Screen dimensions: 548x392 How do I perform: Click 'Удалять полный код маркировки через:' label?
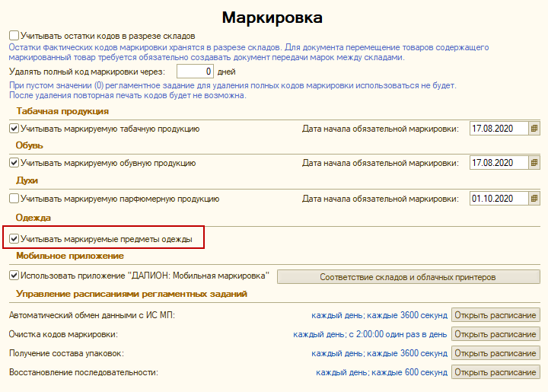[x=87, y=72]
